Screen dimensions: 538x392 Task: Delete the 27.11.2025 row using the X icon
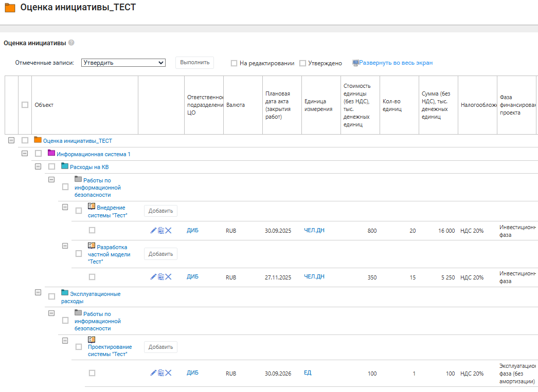(x=168, y=277)
